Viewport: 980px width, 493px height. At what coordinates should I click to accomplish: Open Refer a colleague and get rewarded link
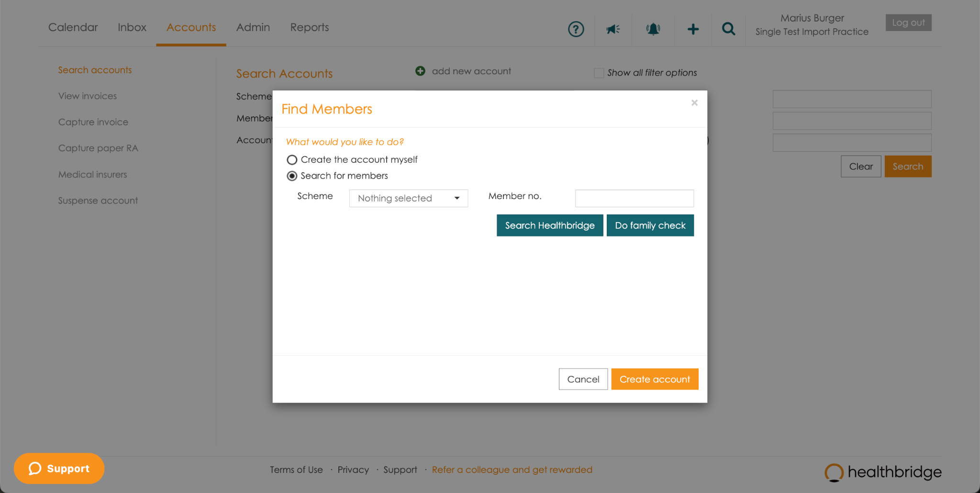tap(512, 470)
